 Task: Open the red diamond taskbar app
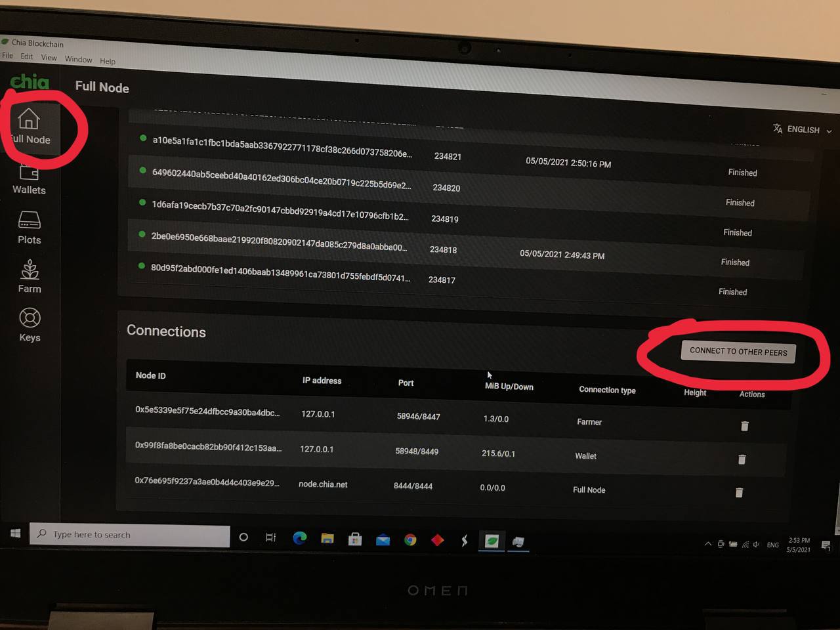[x=438, y=540]
